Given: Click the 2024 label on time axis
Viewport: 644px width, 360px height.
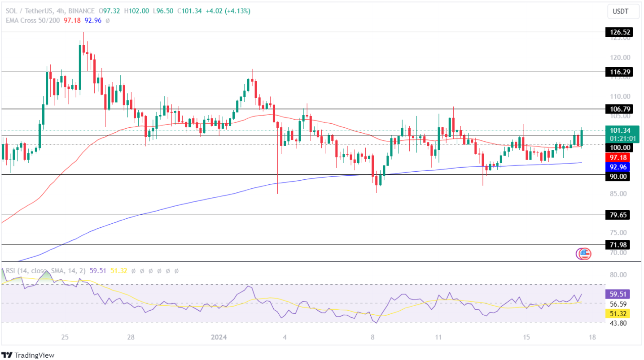Looking at the screenshot, I should [219, 337].
